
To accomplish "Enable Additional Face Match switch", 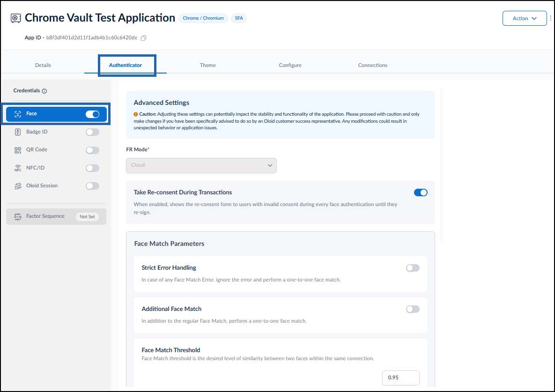I will 413,309.
